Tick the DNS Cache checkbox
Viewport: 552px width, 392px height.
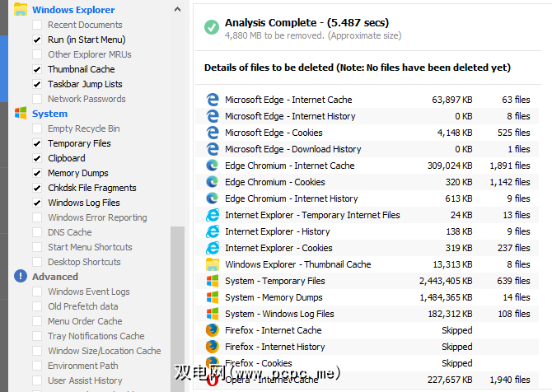pos(37,232)
